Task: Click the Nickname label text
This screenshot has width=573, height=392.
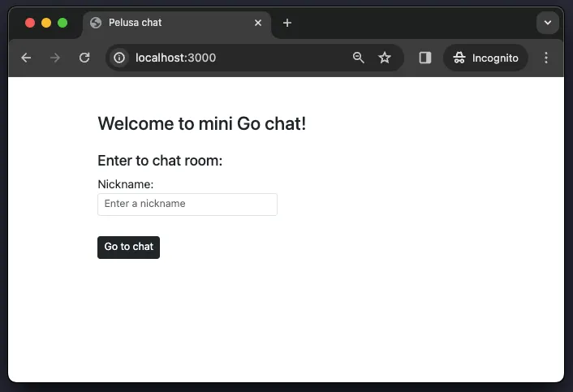Action: point(126,184)
